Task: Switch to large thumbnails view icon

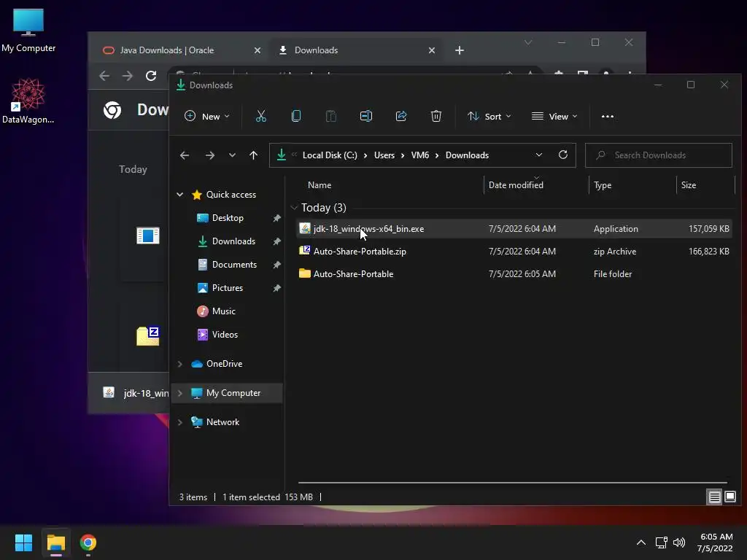Action: 729,497
